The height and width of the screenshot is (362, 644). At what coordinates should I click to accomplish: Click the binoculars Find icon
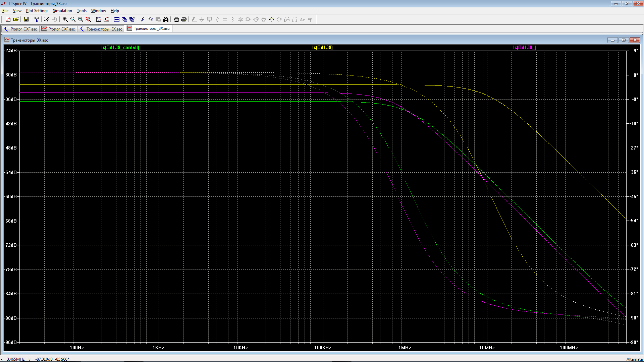click(x=166, y=19)
